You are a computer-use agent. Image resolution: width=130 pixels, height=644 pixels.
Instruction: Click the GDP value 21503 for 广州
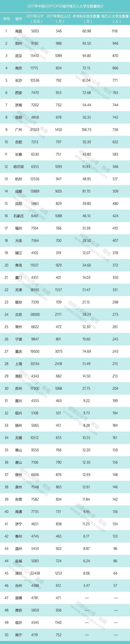coord(35,130)
